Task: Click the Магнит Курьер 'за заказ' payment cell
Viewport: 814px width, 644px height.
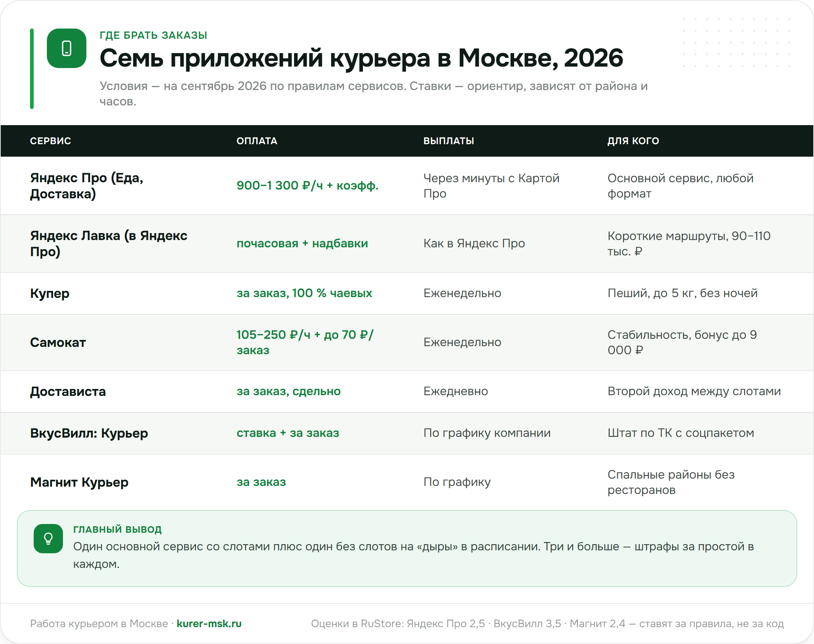Action: click(261, 482)
